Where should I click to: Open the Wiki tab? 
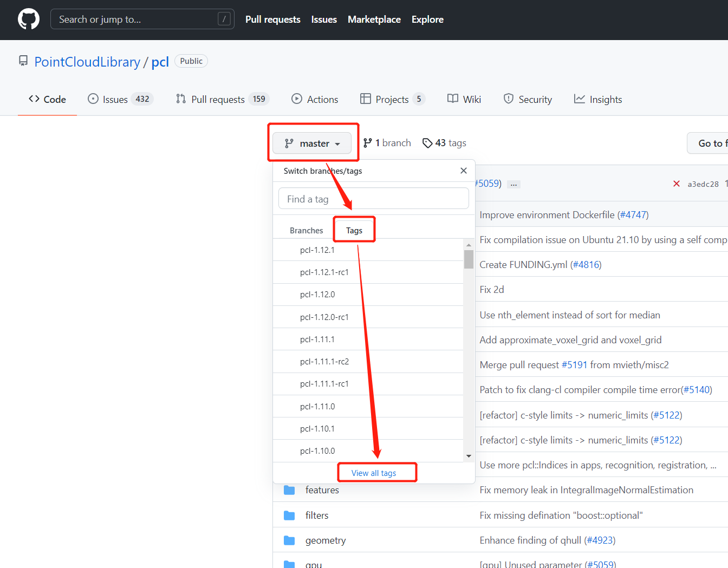pyautogui.click(x=464, y=99)
